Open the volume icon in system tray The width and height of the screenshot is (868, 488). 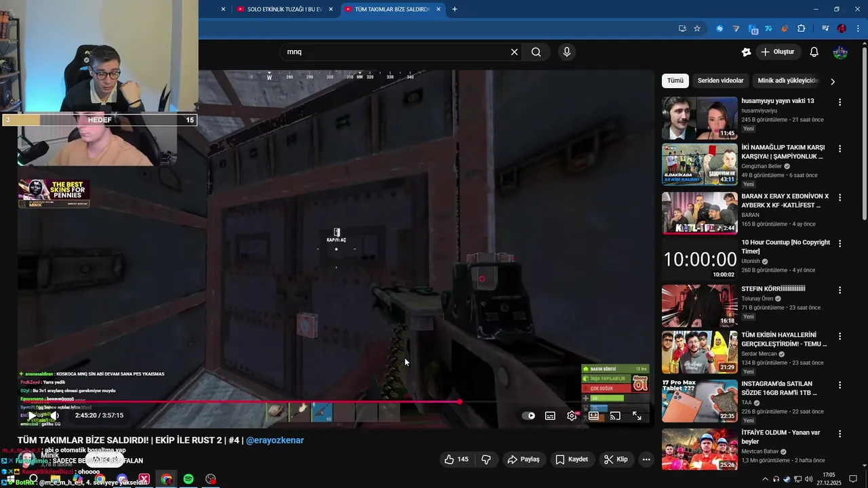click(x=808, y=479)
